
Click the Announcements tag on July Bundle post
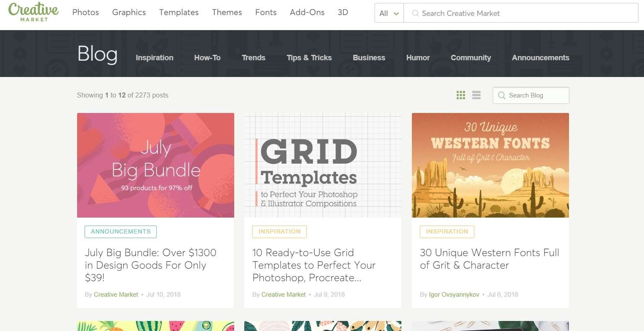coord(121,232)
